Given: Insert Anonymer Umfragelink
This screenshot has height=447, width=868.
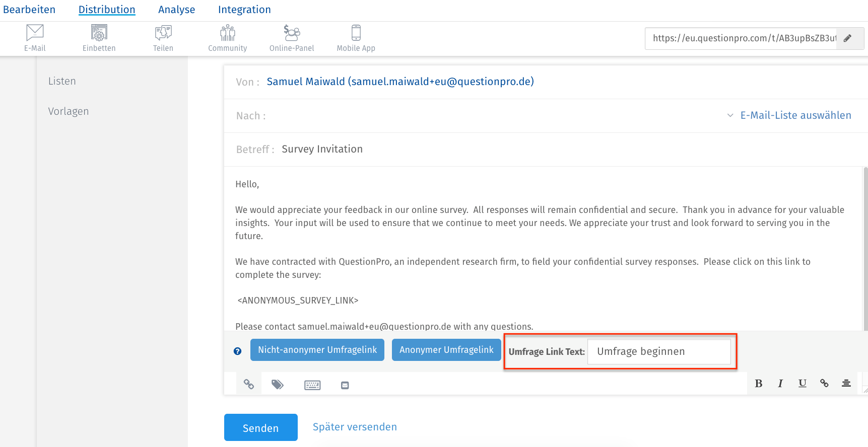Looking at the screenshot, I should tap(446, 350).
